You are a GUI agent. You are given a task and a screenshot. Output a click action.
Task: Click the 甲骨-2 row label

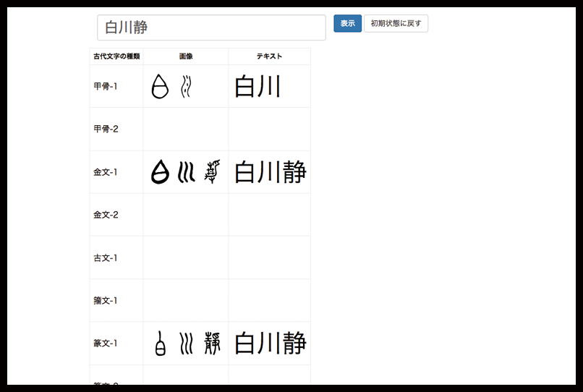point(106,129)
